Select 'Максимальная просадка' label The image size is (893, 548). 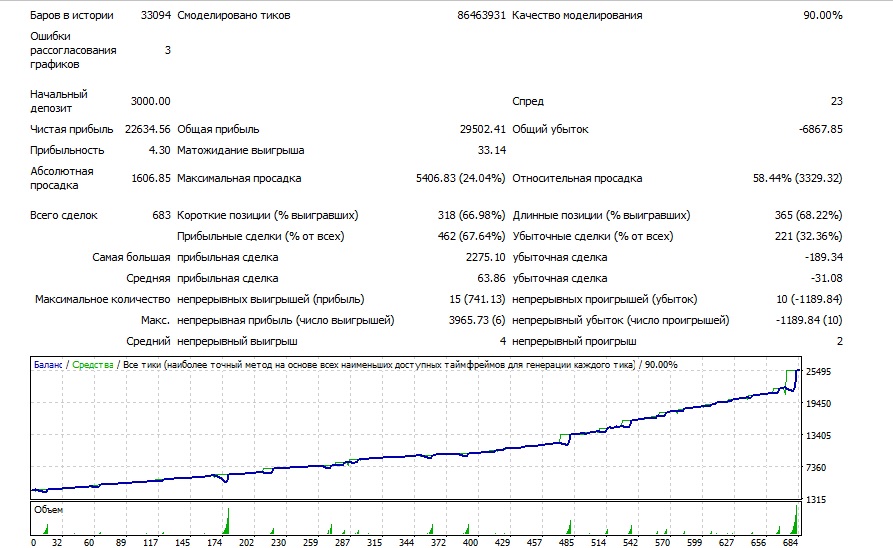[x=239, y=178]
